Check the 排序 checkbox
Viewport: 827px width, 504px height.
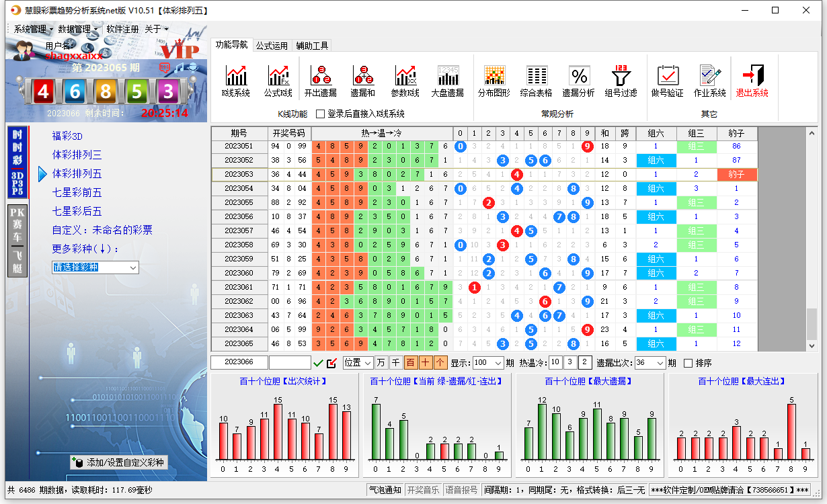coord(688,363)
